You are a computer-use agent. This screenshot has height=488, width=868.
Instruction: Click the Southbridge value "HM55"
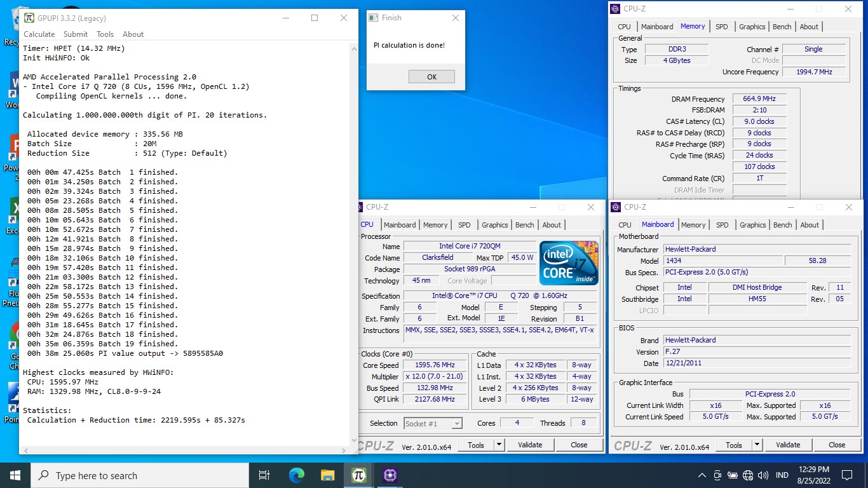(x=757, y=299)
